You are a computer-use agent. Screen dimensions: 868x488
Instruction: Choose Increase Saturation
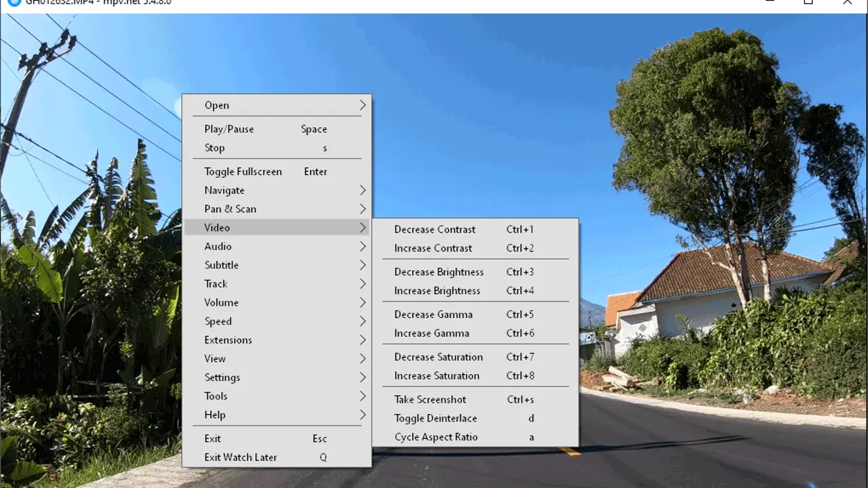[x=437, y=375]
